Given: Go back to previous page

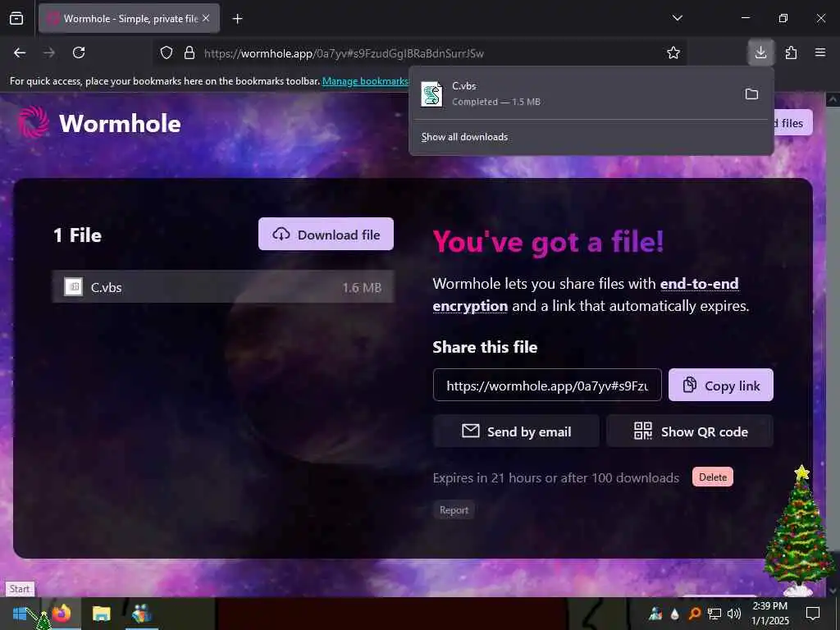Looking at the screenshot, I should click(20, 52).
